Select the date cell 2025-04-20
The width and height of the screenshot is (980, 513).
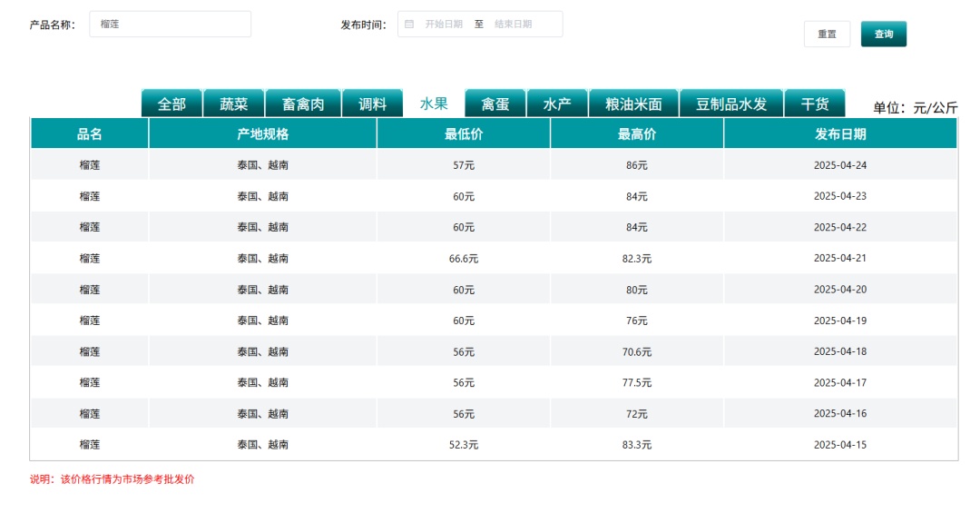point(840,289)
